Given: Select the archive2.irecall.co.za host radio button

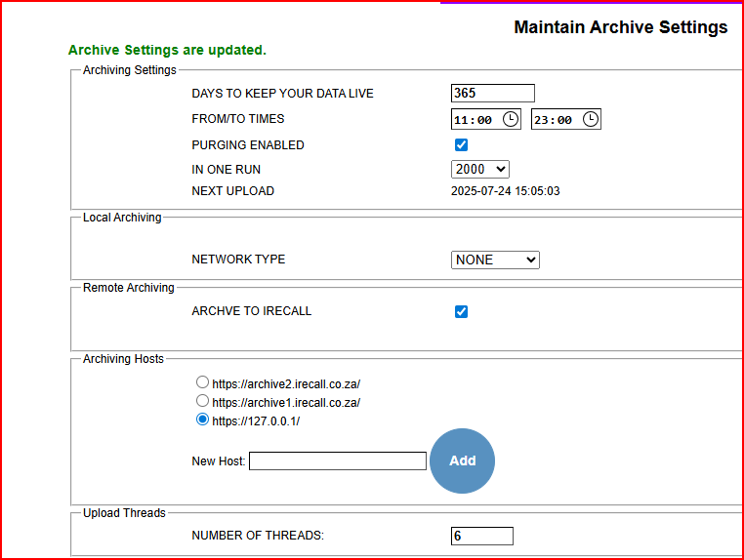Looking at the screenshot, I should pos(202,382).
